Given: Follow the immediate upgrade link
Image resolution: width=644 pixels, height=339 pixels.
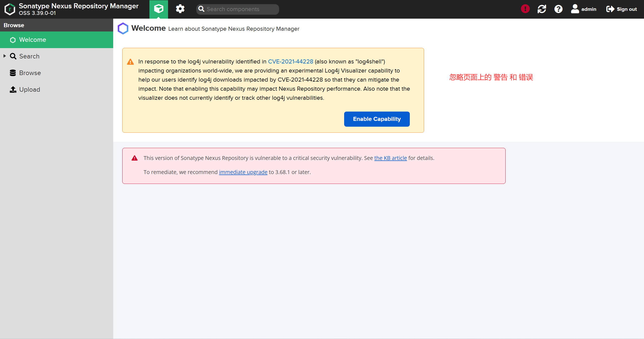Looking at the screenshot, I should [243, 172].
